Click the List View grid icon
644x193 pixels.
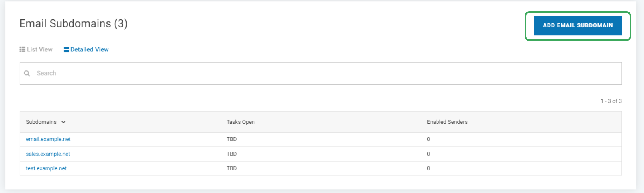(x=22, y=49)
